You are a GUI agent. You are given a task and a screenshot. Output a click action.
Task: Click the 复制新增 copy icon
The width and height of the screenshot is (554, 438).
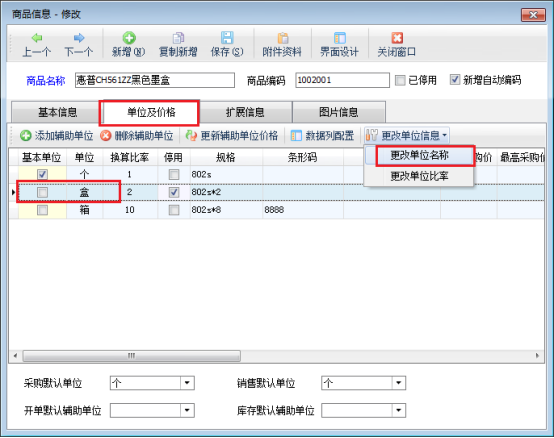[x=178, y=38]
